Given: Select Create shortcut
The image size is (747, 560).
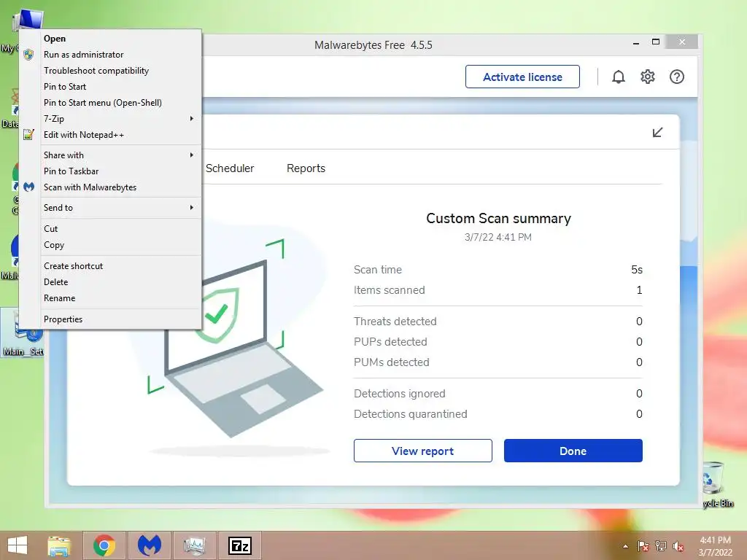Looking at the screenshot, I should pyautogui.click(x=110, y=266).
